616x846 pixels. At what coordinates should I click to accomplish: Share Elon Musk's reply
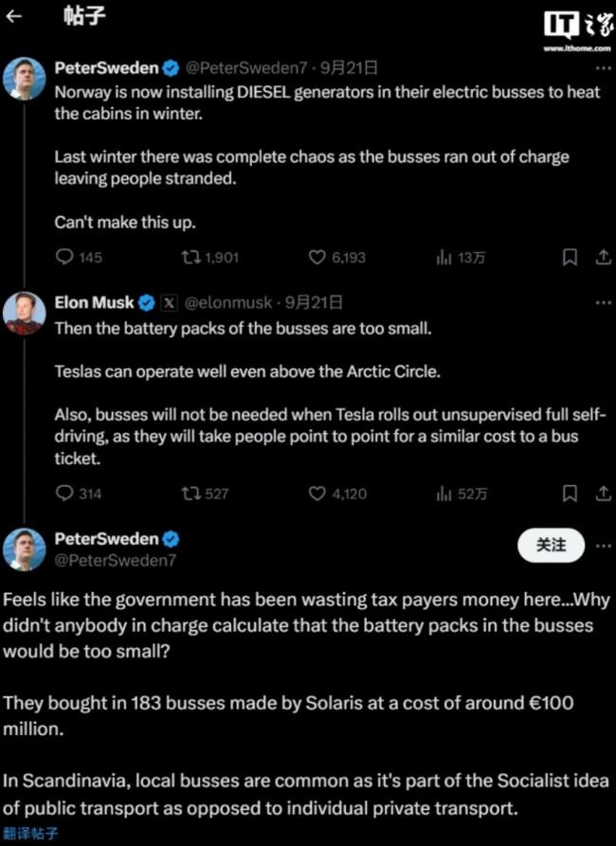(602, 494)
